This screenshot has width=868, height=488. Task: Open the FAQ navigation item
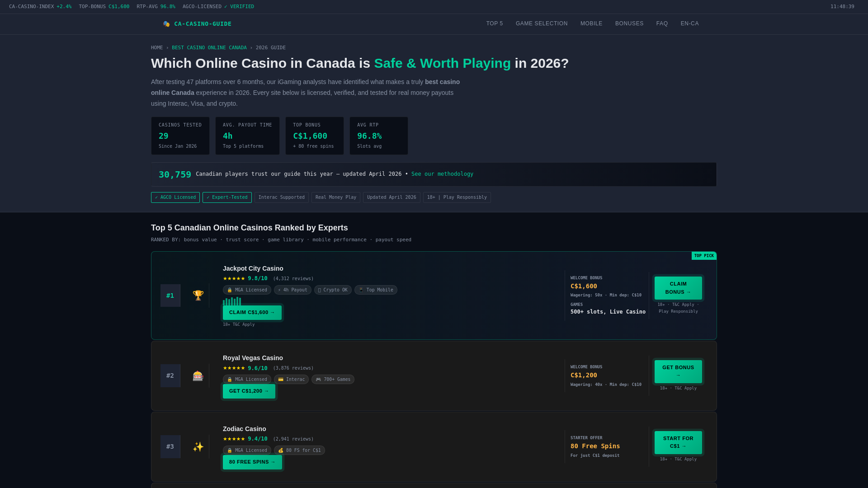click(x=662, y=23)
